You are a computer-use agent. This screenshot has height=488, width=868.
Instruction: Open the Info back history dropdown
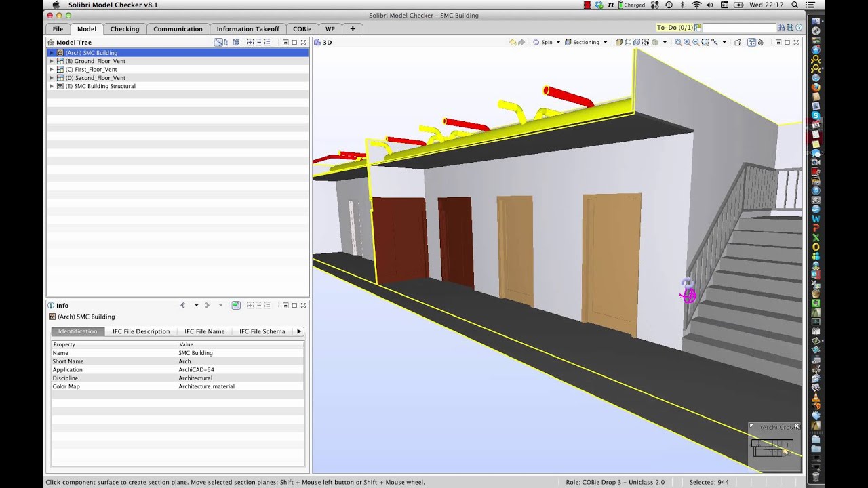tap(197, 305)
